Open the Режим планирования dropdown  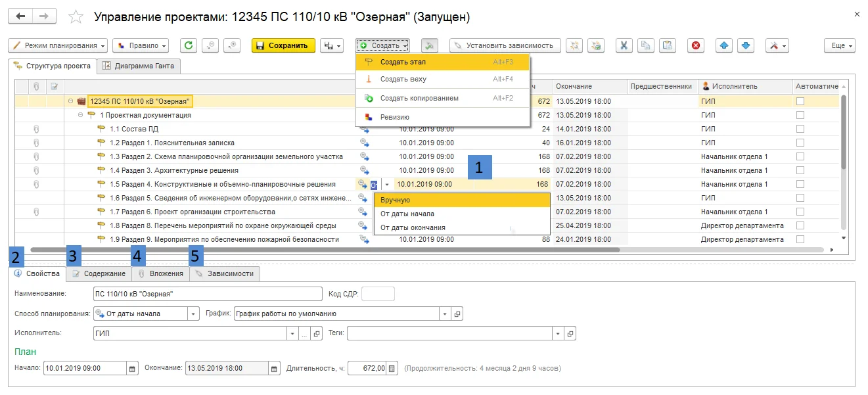pos(58,45)
